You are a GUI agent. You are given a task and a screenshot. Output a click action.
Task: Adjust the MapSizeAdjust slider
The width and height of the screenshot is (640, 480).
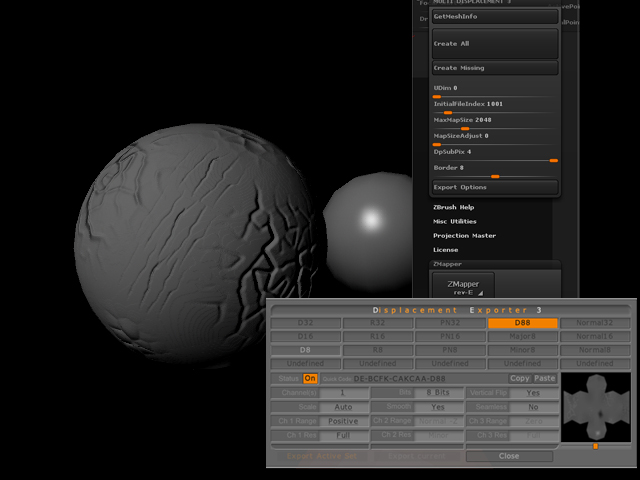(x=495, y=140)
